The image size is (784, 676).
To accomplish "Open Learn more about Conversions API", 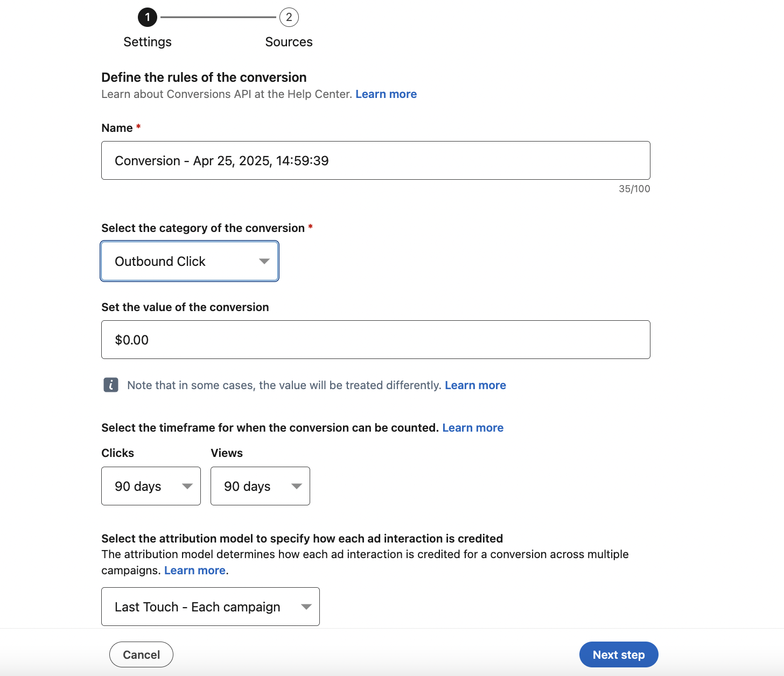I will point(386,94).
